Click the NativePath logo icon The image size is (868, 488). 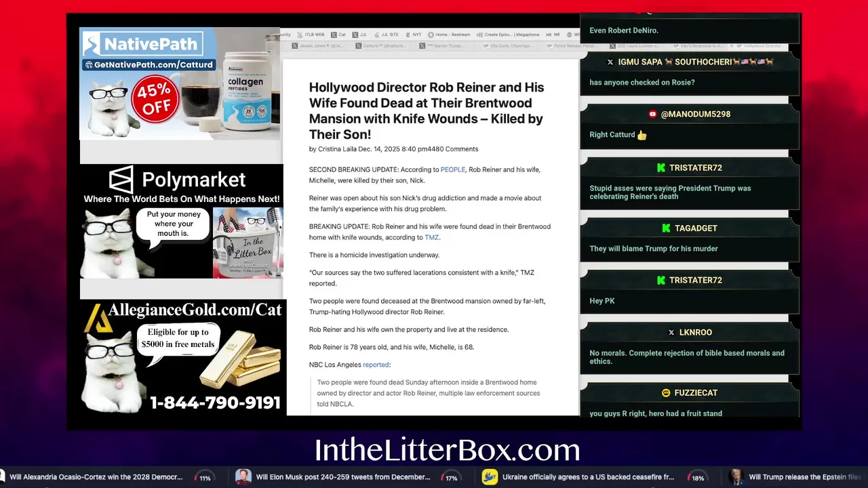(x=92, y=45)
